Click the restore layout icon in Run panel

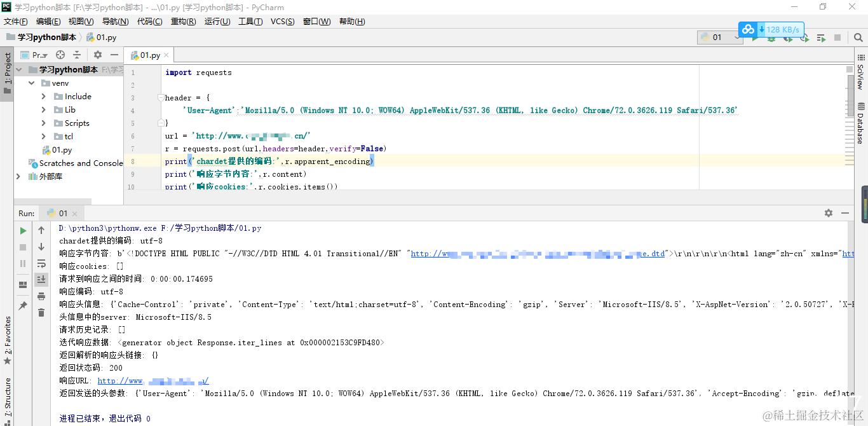23,284
